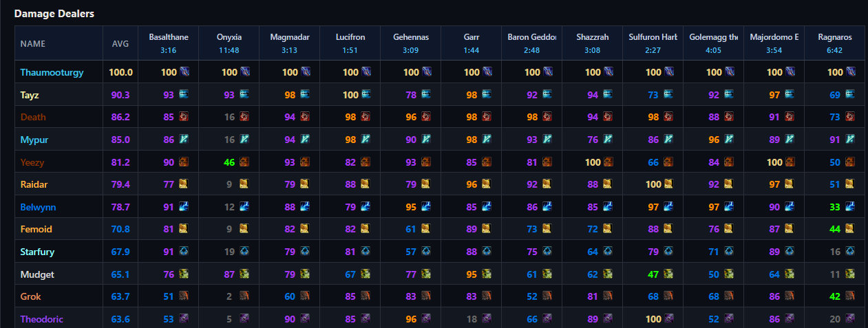
Task: Open player Mudget's profile link
Action: (x=37, y=274)
